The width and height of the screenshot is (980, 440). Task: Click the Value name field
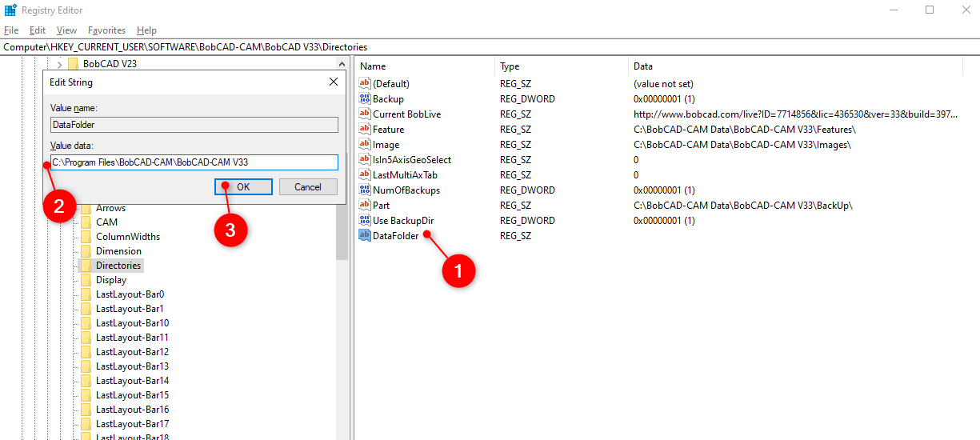(194, 125)
